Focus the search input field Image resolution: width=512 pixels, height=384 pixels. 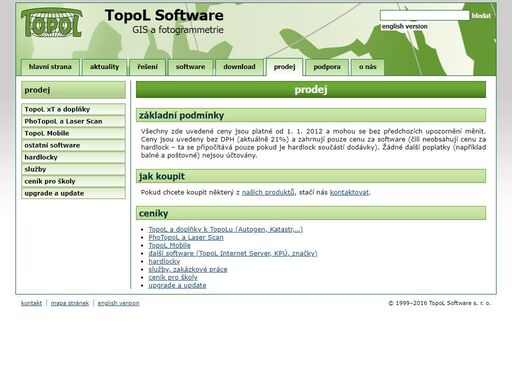click(425, 15)
